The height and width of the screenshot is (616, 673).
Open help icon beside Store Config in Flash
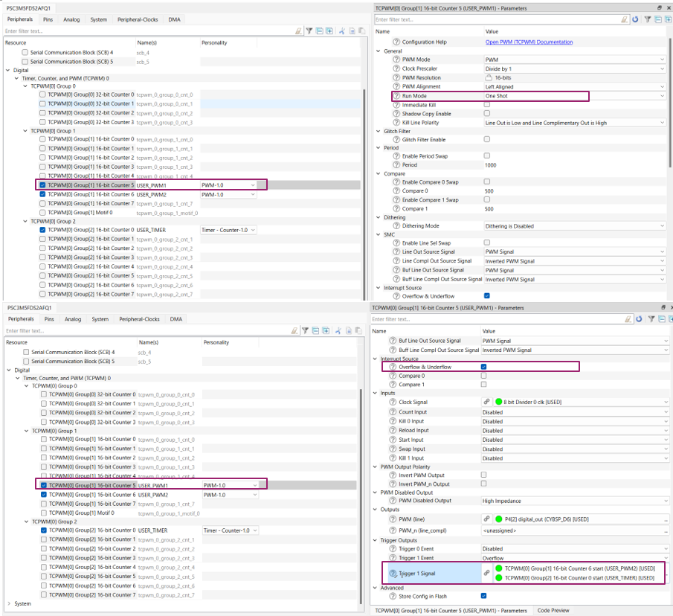(393, 596)
